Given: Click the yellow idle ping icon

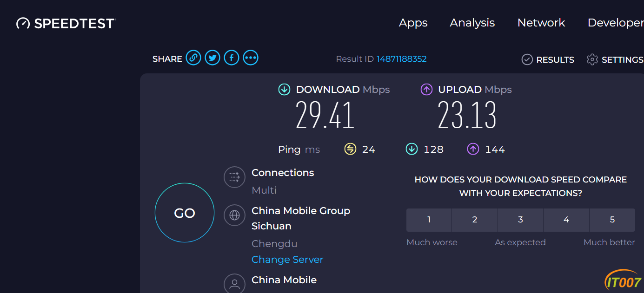Looking at the screenshot, I should click(350, 149).
